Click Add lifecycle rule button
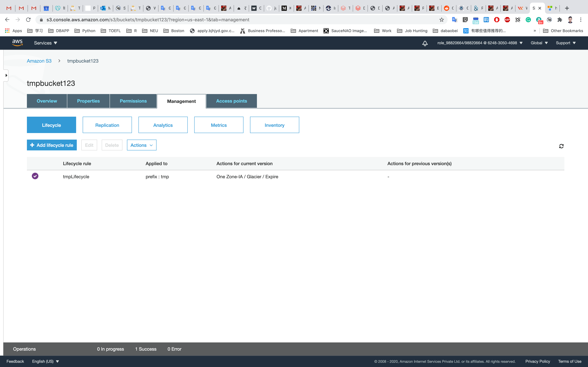The image size is (588, 367). tap(52, 145)
